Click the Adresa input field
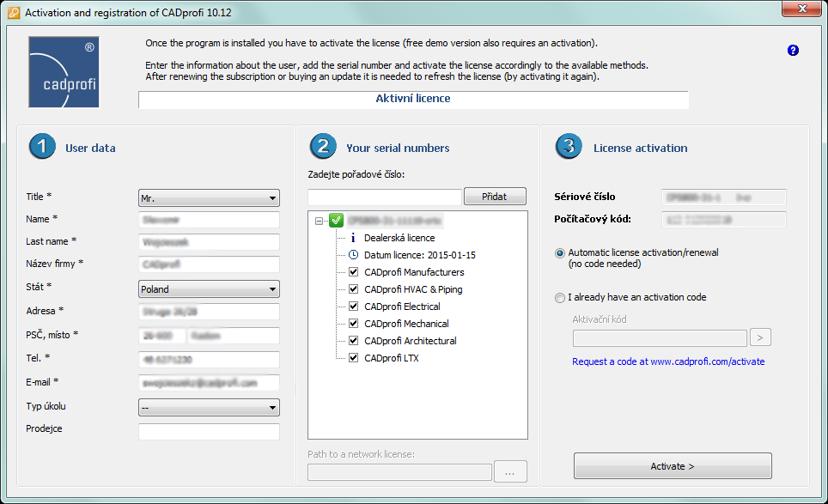Image resolution: width=828 pixels, height=504 pixels. [209, 312]
